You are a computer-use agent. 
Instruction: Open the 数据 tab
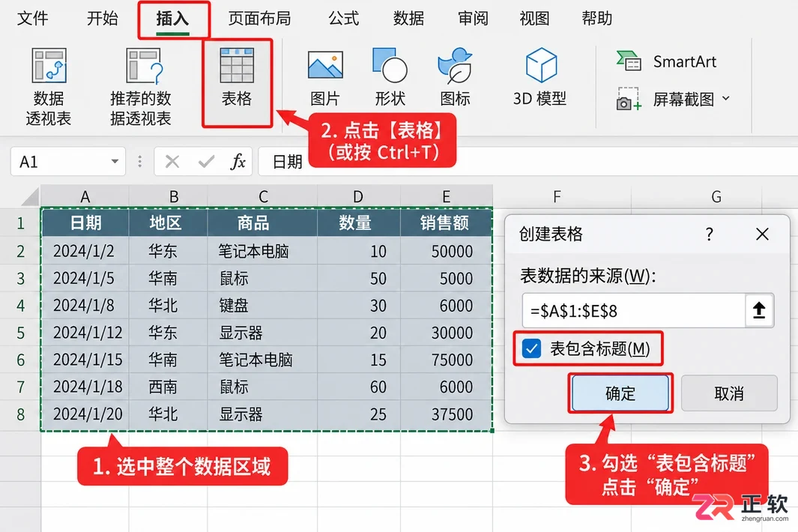pyautogui.click(x=408, y=18)
